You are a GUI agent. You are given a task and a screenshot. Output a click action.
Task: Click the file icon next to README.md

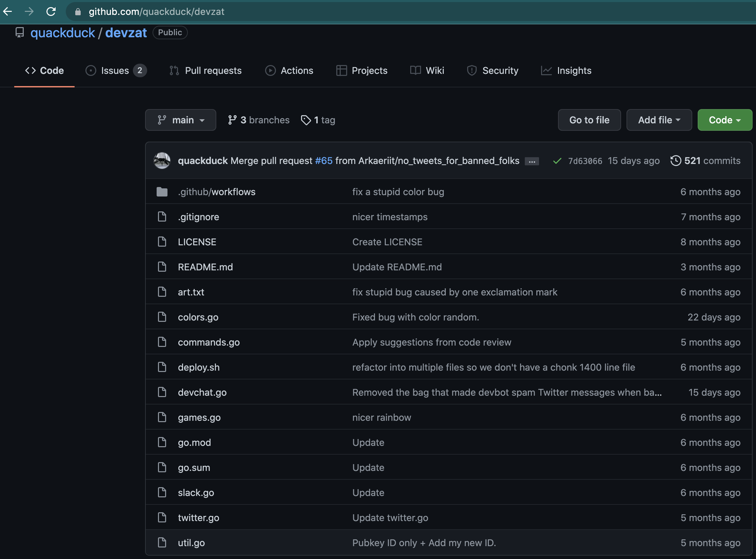point(162,267)
